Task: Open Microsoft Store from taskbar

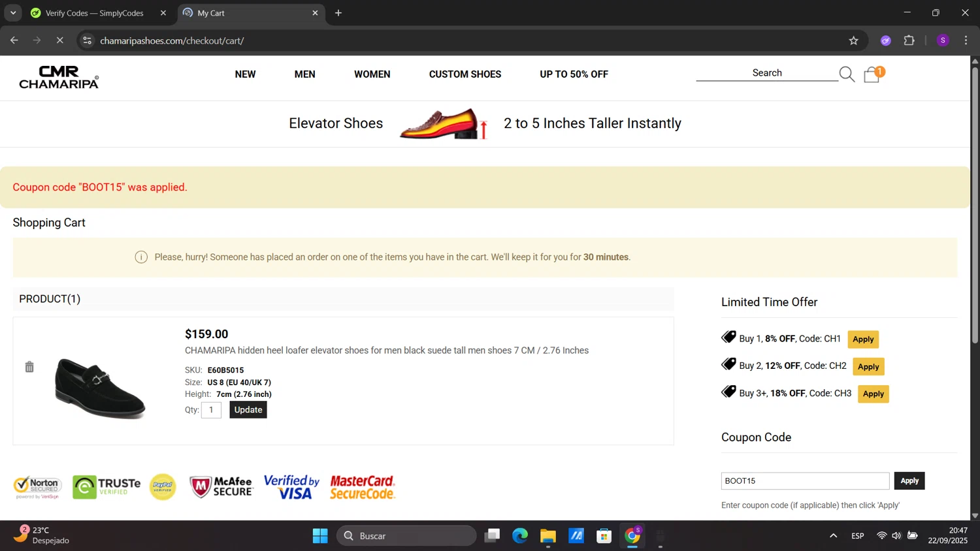Action: pos(604,536)
